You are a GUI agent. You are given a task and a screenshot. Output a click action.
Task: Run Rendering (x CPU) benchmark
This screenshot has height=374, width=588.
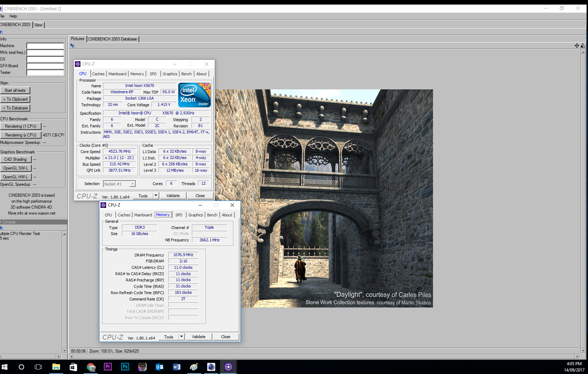tap(21, 135)
